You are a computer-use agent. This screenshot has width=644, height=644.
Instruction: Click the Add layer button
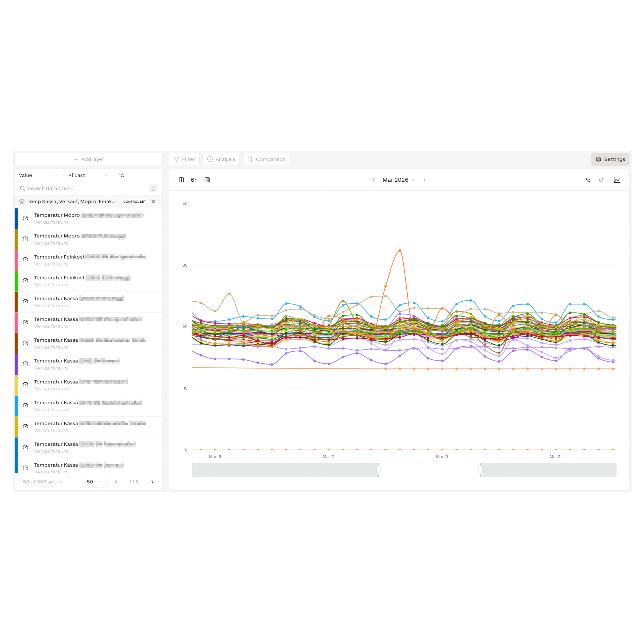(x=89, y=159)
